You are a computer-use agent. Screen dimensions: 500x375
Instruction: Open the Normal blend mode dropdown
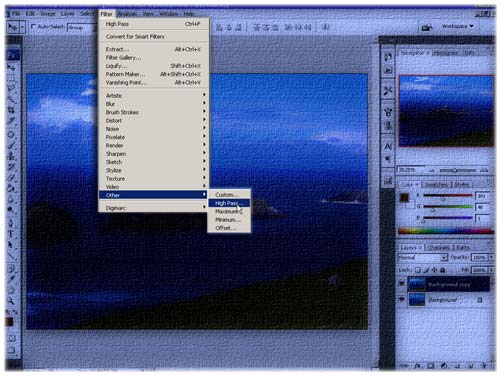pyautogui.click(x=422, y=257)
